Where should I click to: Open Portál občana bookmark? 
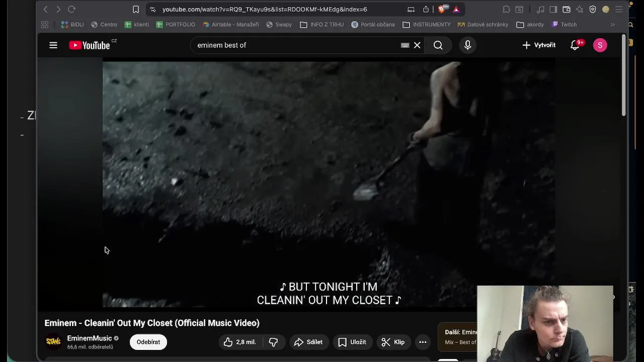373,24
